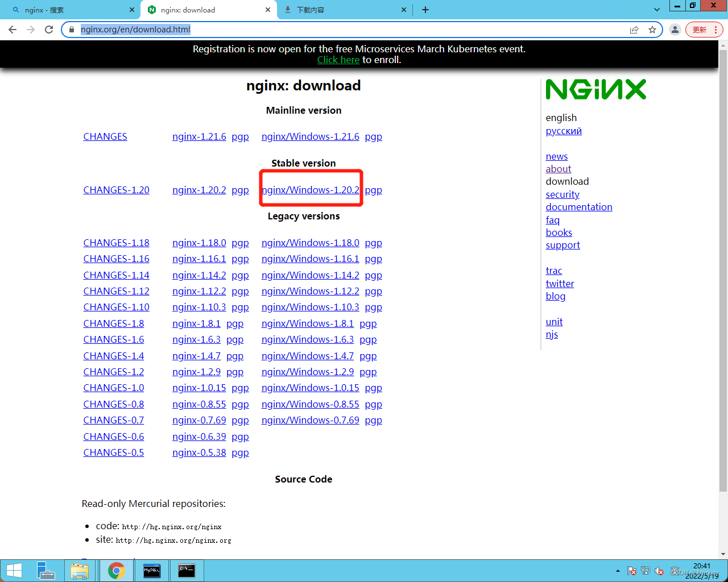728x582 pixels.
Task: Open the tab search chevron
Action: pyautogui.click(x=656, y=10)
